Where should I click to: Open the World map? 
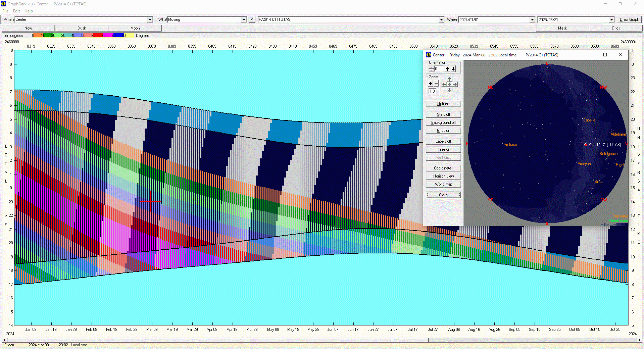coord(443,184)
